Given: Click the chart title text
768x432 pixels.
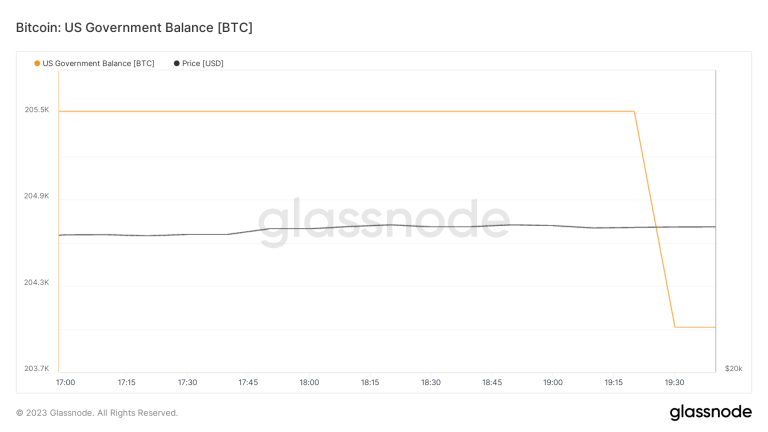Looking at the screenshot, I should [x=134, y=27].
